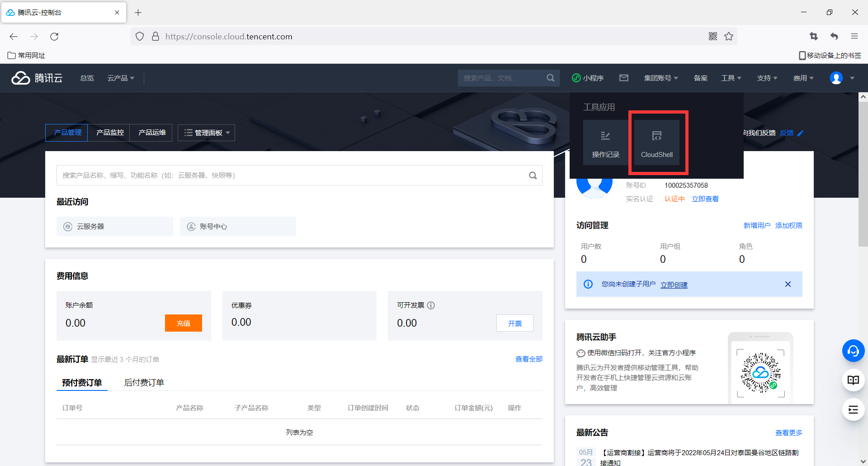Viewport: 868px width, 466px height.
Task: Expand the 费用 dropdown menu
Action: coord(803,78)
